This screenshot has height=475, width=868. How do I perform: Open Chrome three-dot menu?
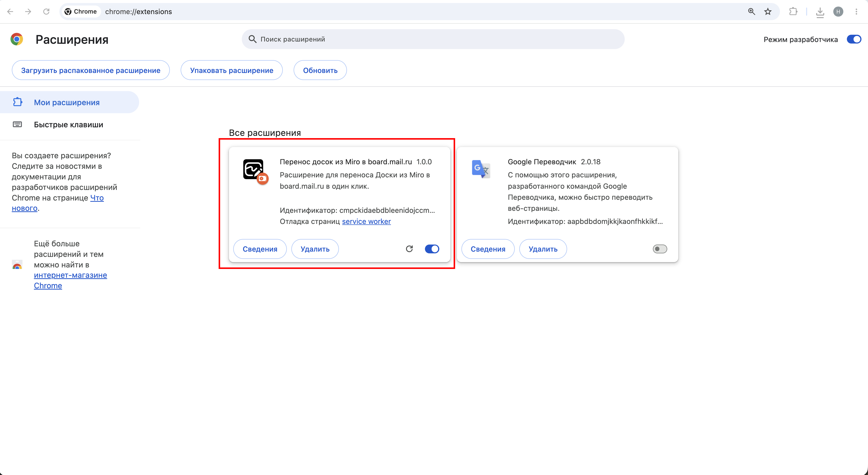tap(856, 12)
